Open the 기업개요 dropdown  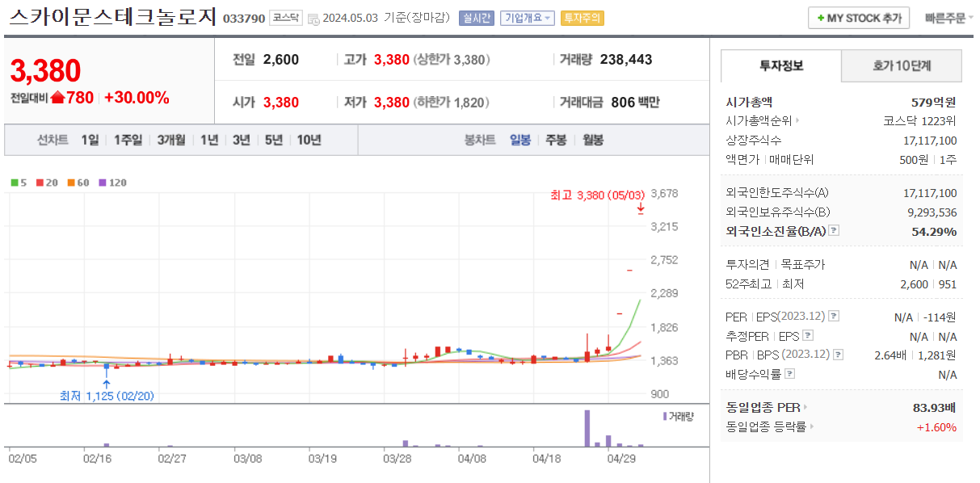528,18
